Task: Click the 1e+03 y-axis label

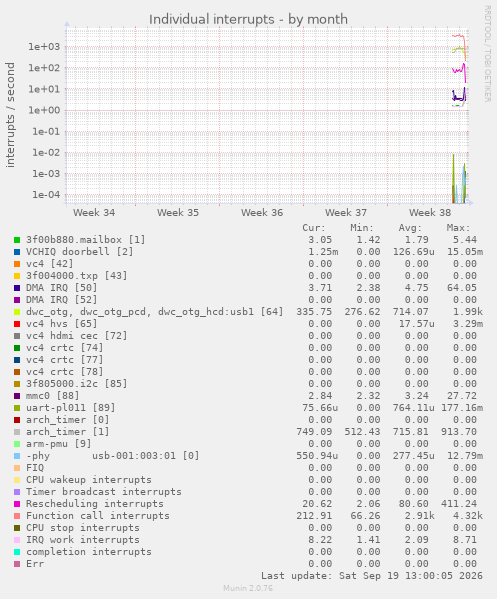Action: 44,47
